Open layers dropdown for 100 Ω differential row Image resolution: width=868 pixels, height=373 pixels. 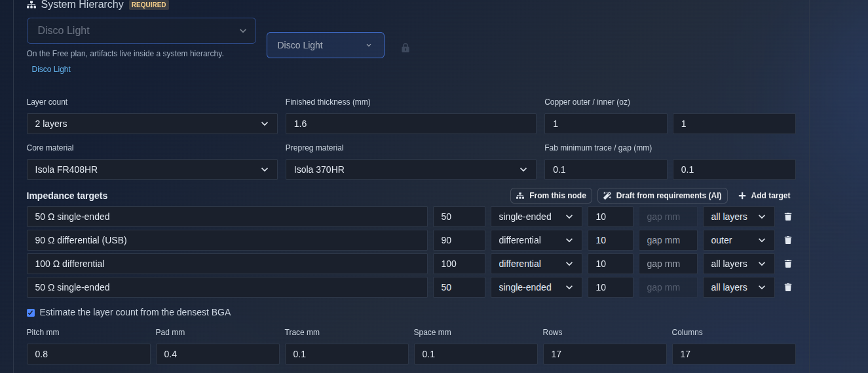click(739, 264)
